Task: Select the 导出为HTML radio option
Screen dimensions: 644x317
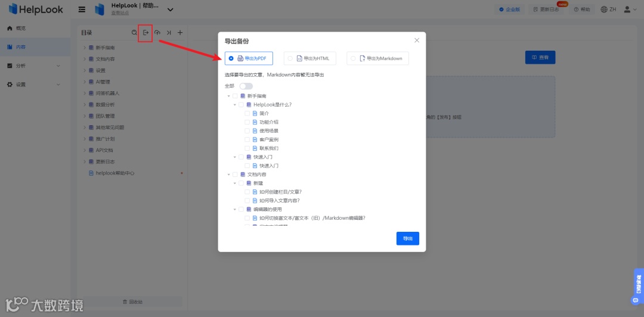Action: pos(290,59)
